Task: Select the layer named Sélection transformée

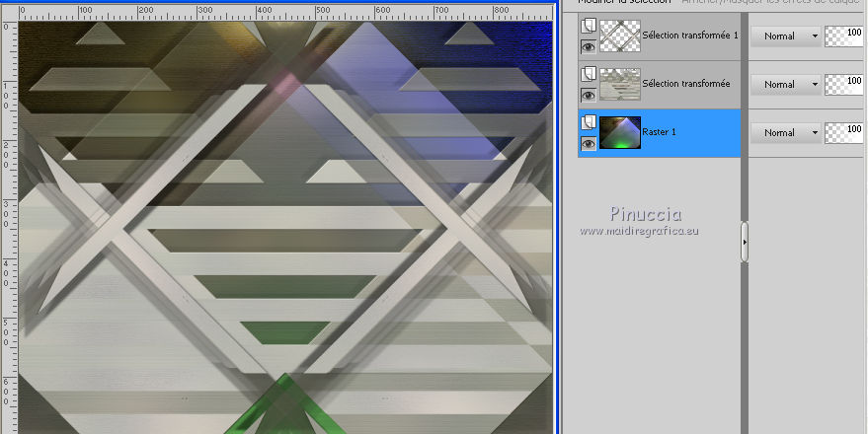Action: 686,84
